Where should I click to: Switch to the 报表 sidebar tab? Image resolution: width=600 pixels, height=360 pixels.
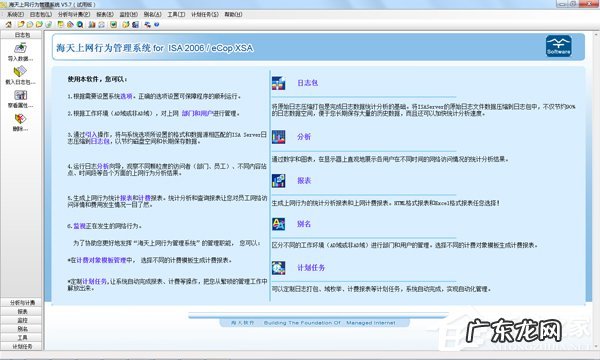22,311
